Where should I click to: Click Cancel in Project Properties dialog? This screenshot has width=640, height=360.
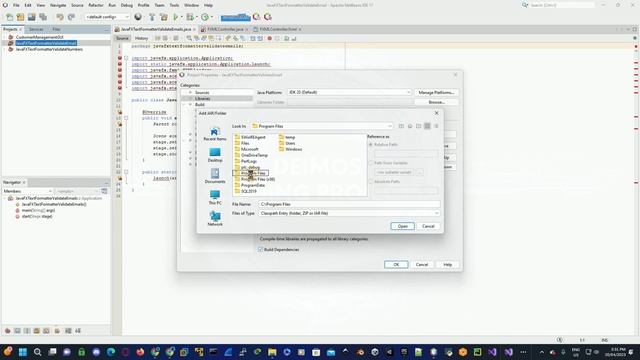(422, 264)
